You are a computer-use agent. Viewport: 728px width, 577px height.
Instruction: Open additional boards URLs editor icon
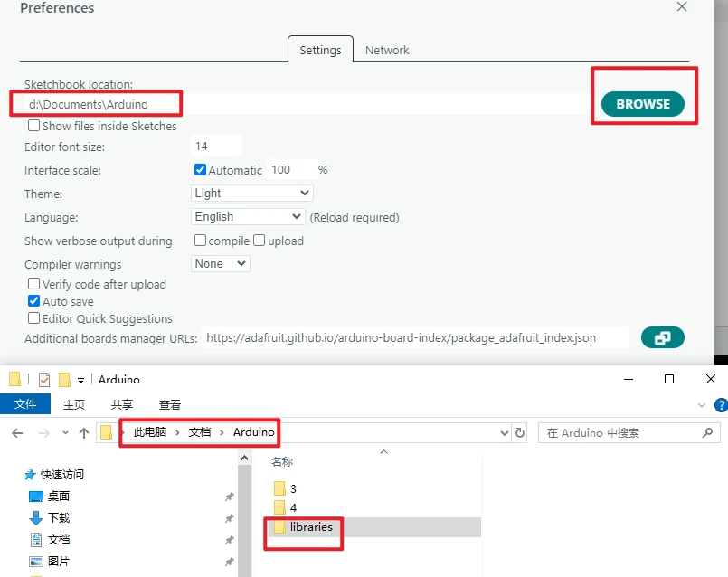click(x=663, y=337)
